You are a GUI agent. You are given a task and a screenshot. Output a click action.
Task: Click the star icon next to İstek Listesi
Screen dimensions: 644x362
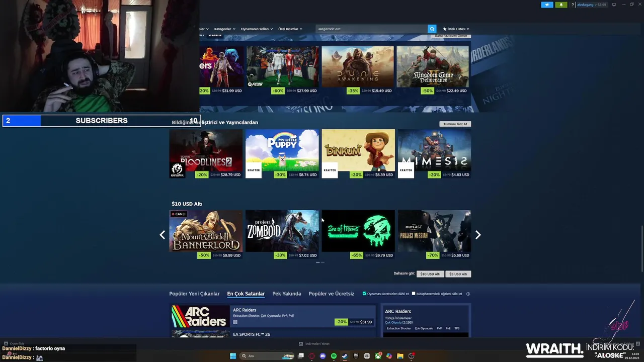pos(445,29)
